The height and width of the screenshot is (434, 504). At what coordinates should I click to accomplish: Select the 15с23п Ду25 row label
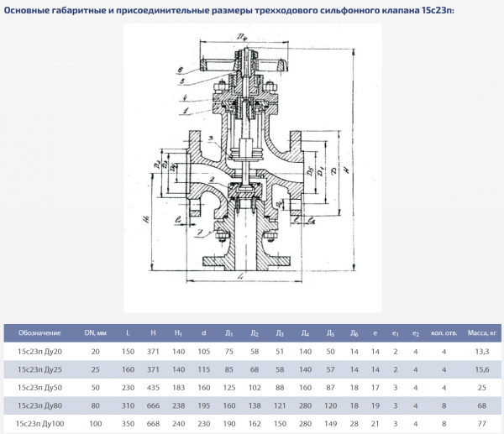(40, 369)
